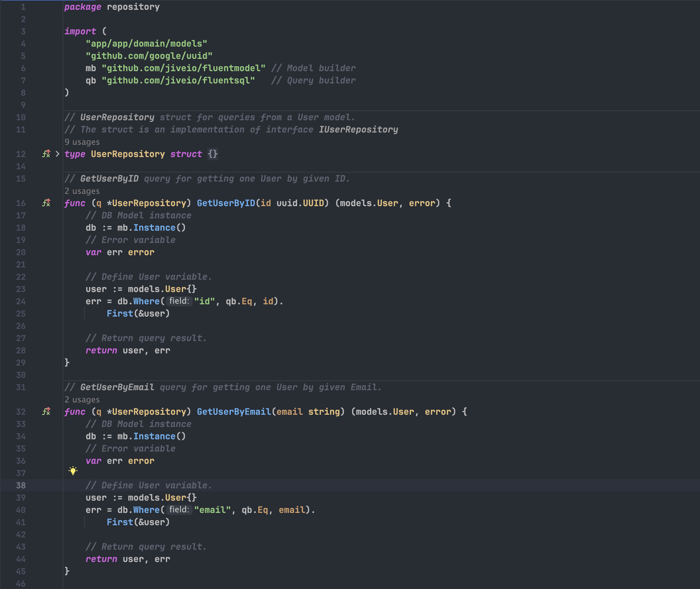The height and width of the screenshot is (589, 700).
Task: Click the field: inlay hint before "id"
Action: point(179,301)
